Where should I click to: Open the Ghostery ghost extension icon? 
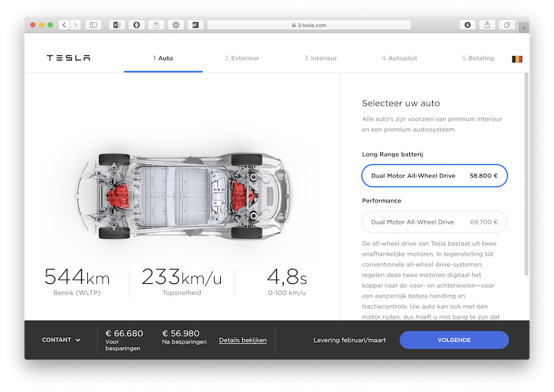pos(157,25)
